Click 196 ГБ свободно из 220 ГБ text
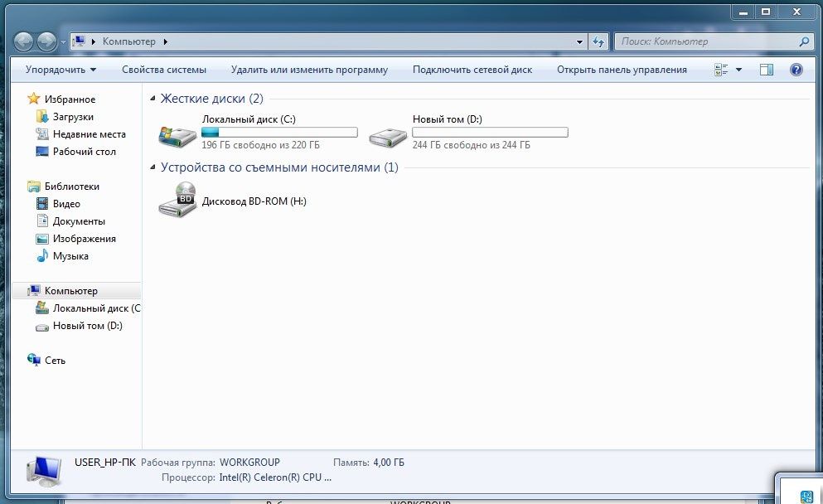The image size is (823, 504). [x=260, y=145]
